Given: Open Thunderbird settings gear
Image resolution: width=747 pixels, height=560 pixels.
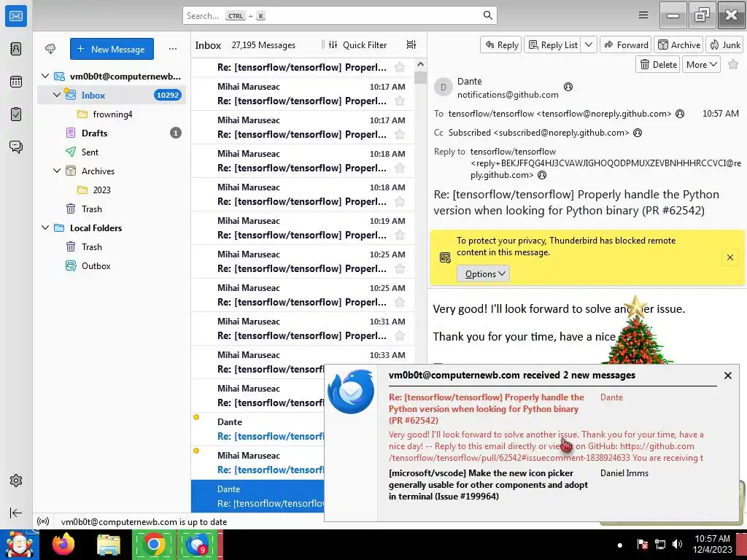Looking at the screenshot, I should (x=16, y=481).
